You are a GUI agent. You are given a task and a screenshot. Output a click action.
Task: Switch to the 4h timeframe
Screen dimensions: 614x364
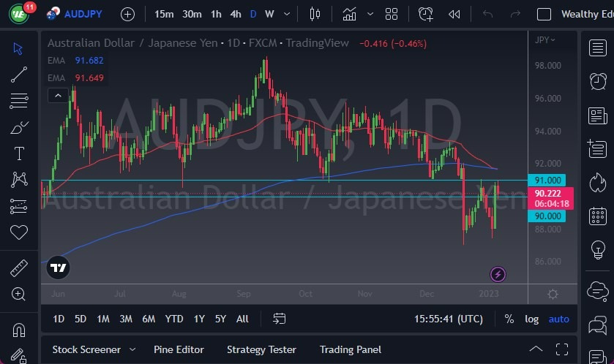(236, 15)
